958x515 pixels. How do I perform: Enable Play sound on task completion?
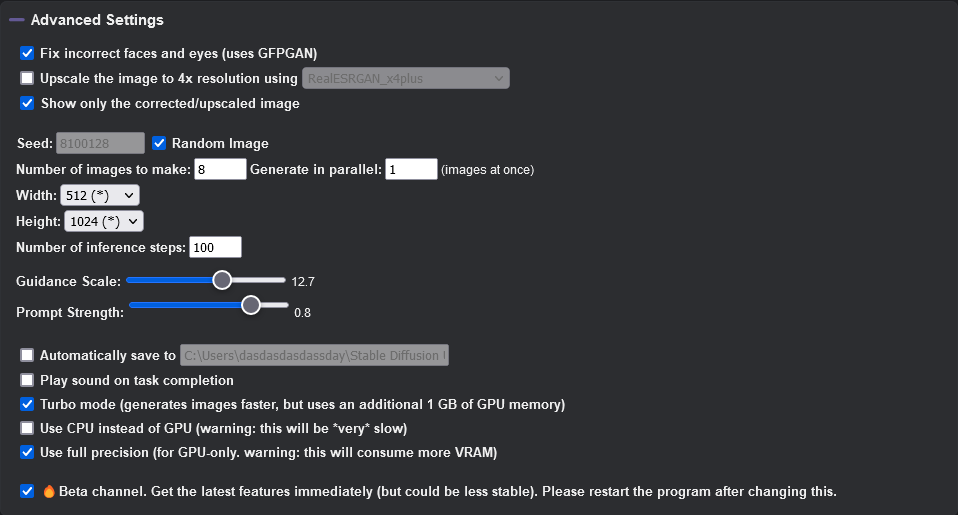point(27,380)
